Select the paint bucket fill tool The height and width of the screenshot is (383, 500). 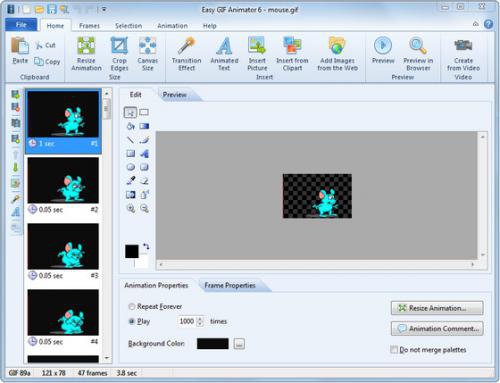(130, 126)
